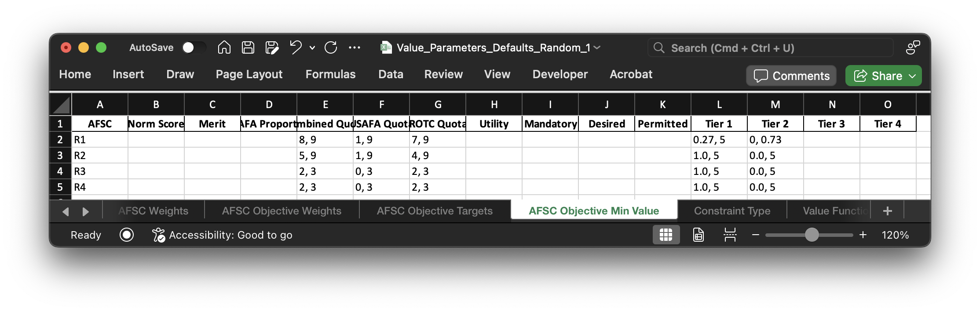
Task: Click the Save As pencil-disk icon
Action: 272,47
